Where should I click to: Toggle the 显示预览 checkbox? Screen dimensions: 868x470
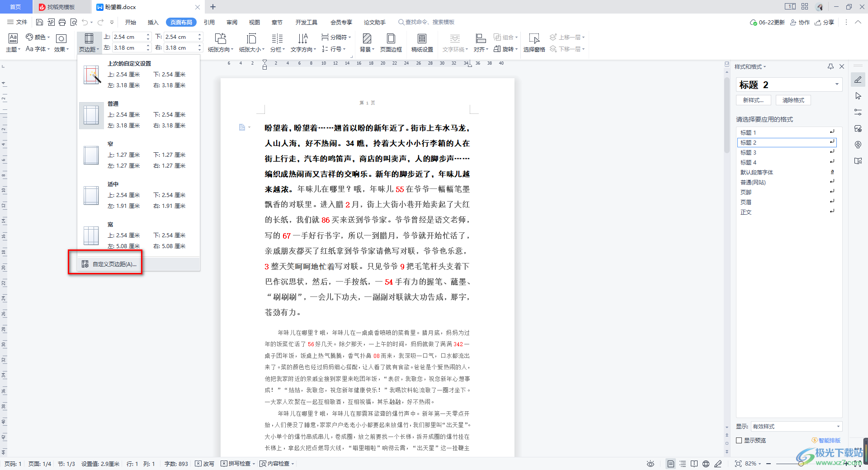pyautogui.click(x=739, y=440)
